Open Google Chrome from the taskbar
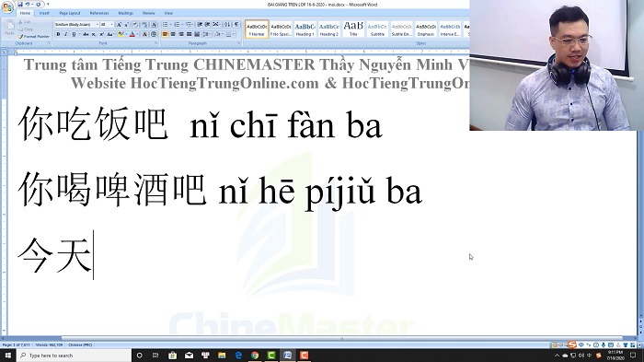This screenshot has width=644, height=362. click(255, 356)
